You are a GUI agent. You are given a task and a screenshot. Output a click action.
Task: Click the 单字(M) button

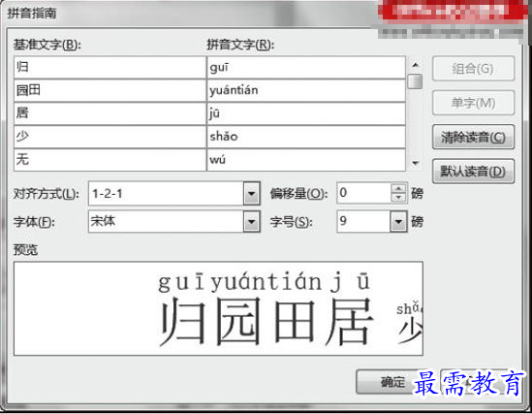473,103
